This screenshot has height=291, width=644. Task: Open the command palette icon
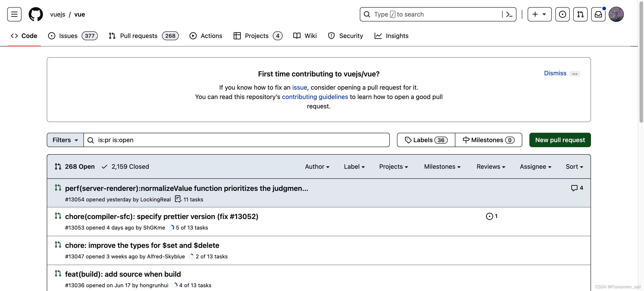coord(509,14)
